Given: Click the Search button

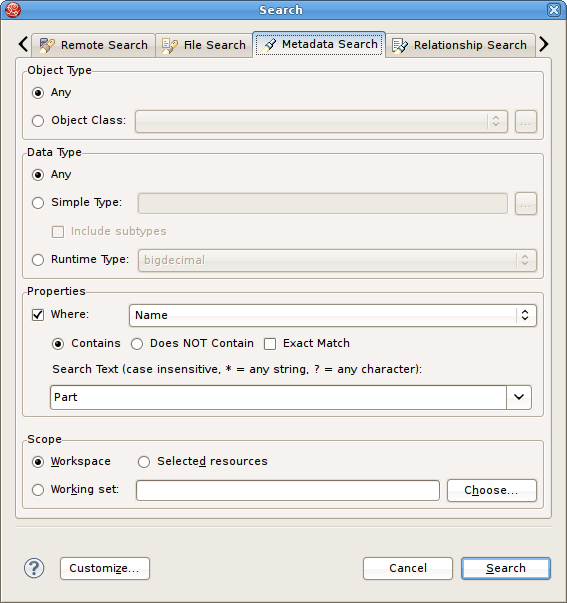Looking at the screenshot, I should coord(506,568).
